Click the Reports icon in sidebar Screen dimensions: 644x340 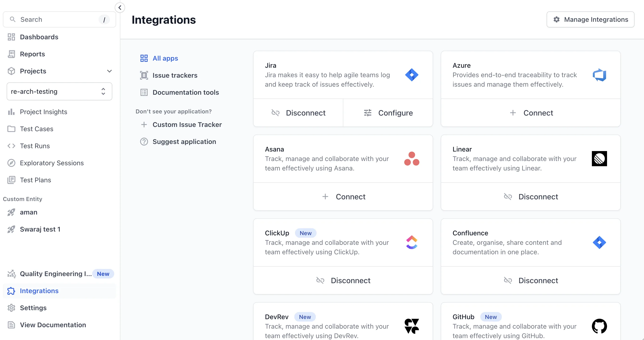(11, 54)
